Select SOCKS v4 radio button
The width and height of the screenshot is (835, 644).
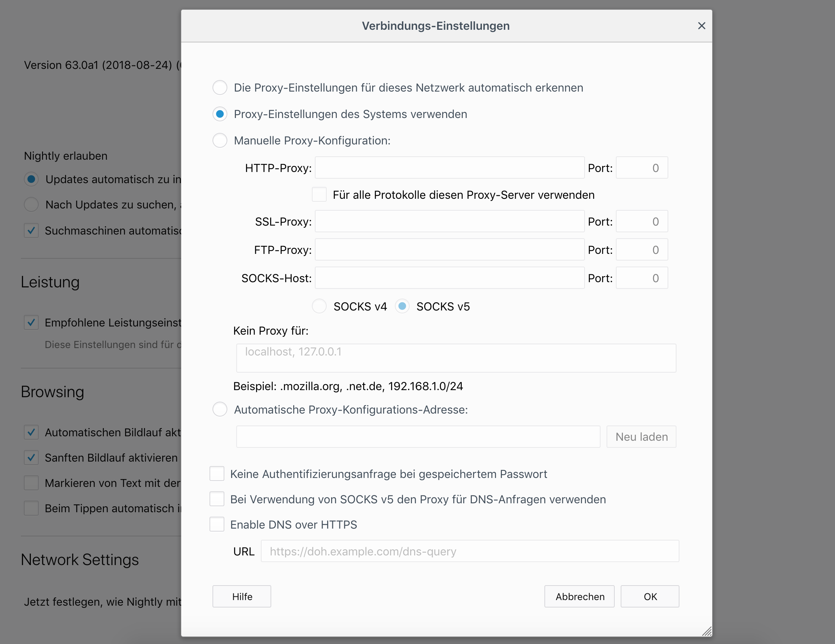(319, 306)
